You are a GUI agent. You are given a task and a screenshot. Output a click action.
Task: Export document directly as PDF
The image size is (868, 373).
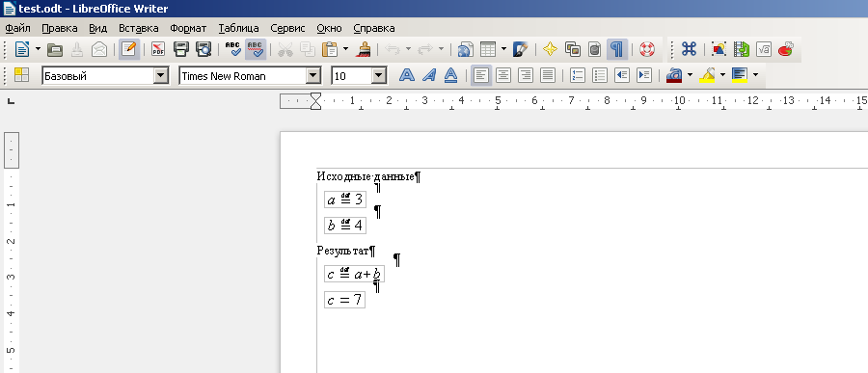point(158,49)
